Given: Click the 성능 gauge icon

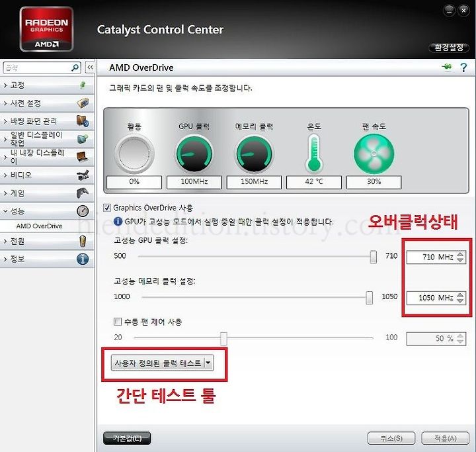Looking at the screenshot, I should point(83,211).
